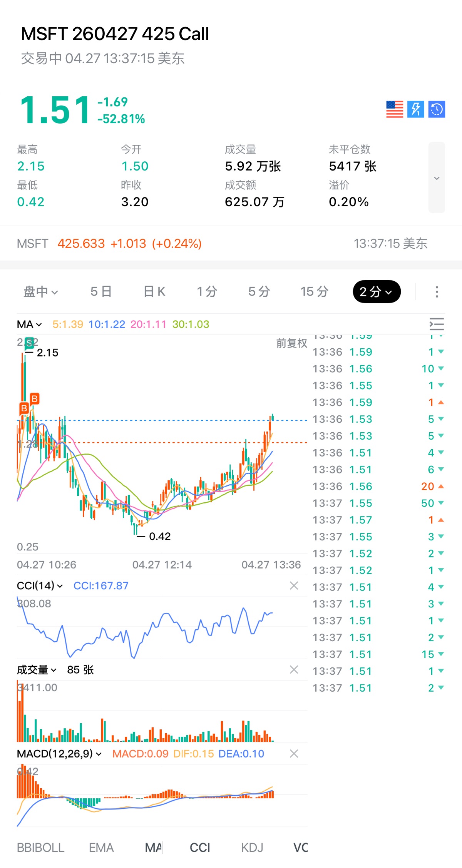Switch to the 1分 chart tab

(207, 292)
